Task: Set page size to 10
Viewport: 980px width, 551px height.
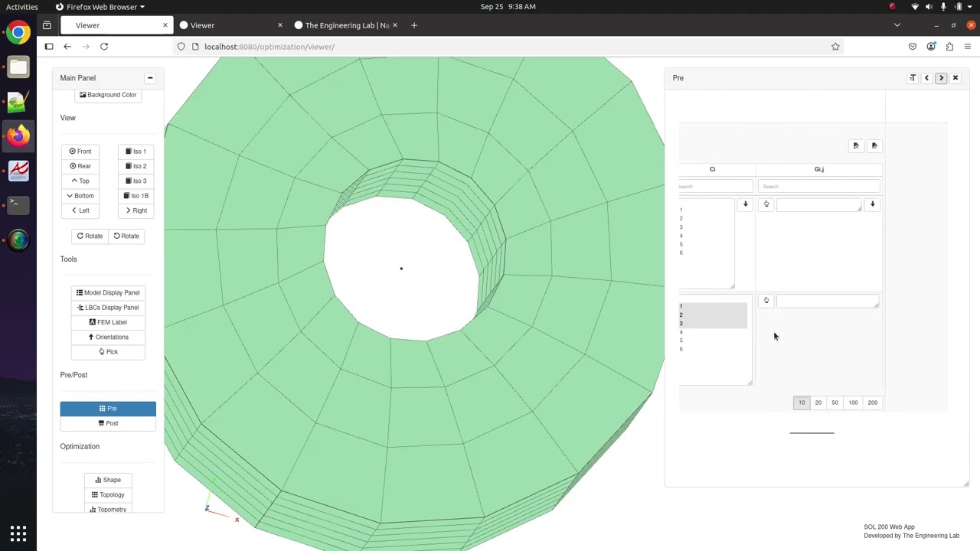Action: coord(802,403)
